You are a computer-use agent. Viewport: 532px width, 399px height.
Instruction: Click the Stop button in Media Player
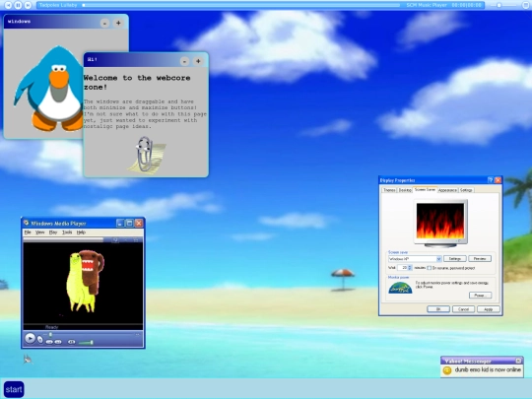point(40,340)
